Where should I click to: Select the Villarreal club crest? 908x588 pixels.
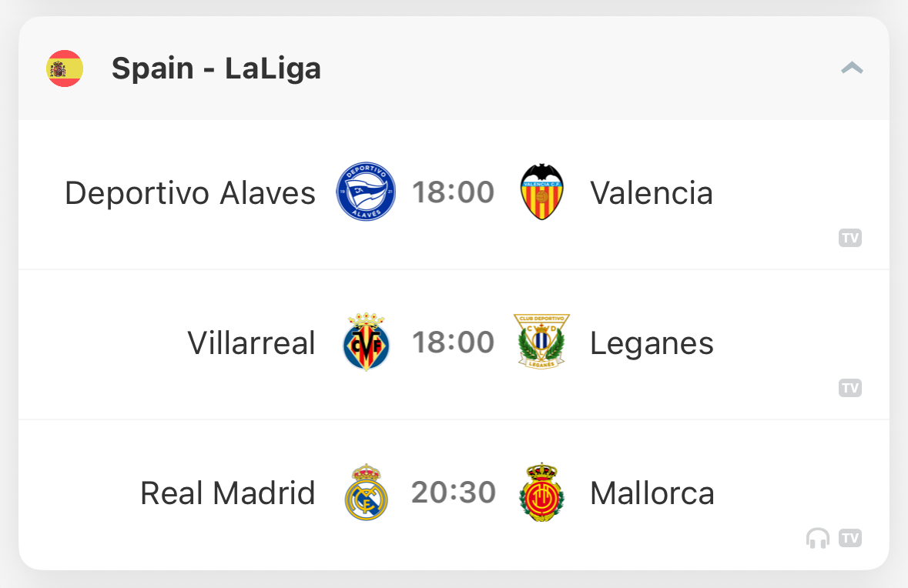tap(366, 342)
